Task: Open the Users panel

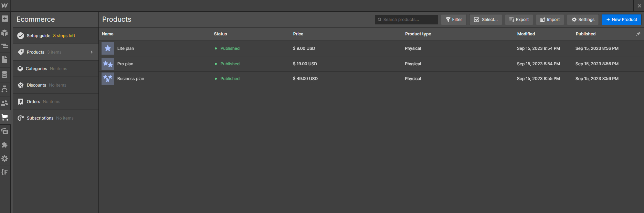Action: click(5, 103)
